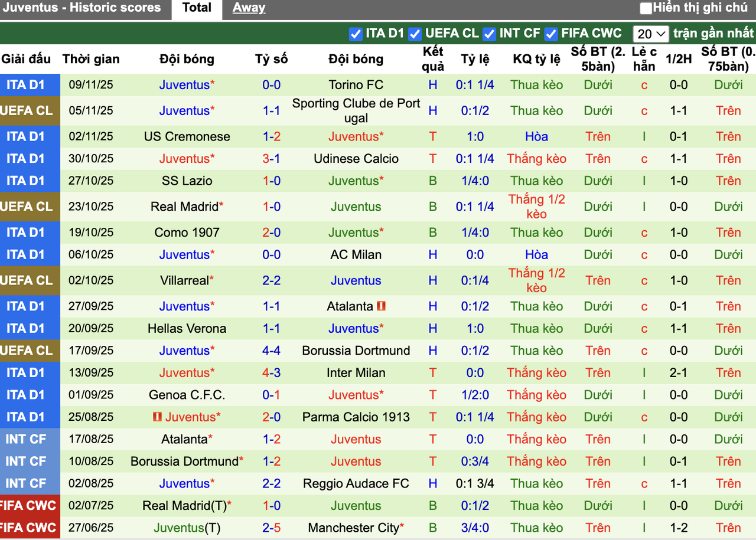Click the Parma Calcio 1913 team name
The width and height of the screenshot is (756, 540).
coord(356,417)
